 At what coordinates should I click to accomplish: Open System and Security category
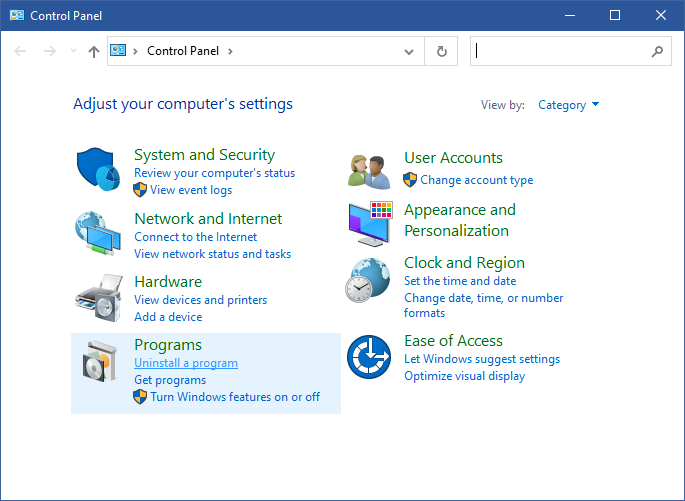(x=204, y=155)
